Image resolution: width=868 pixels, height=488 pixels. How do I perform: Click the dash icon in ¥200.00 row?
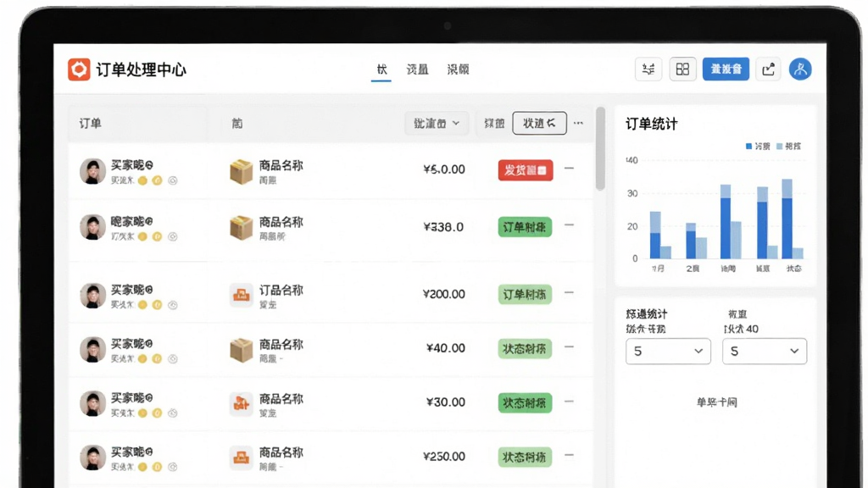[569, 292]
